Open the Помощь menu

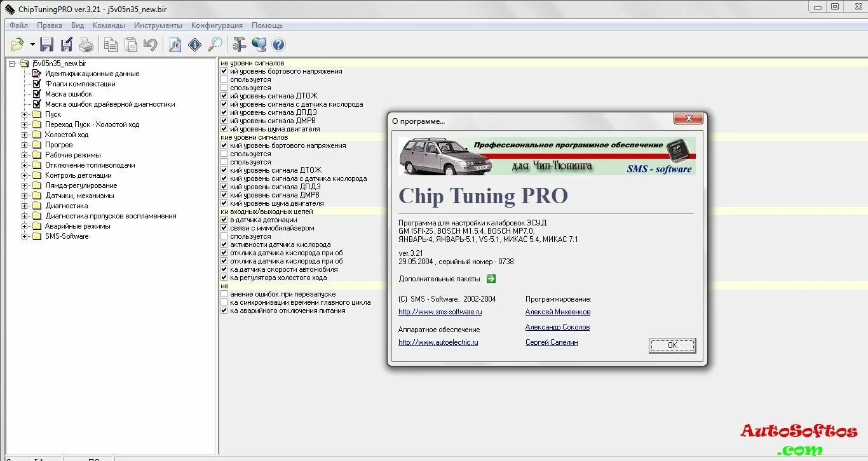267,25
